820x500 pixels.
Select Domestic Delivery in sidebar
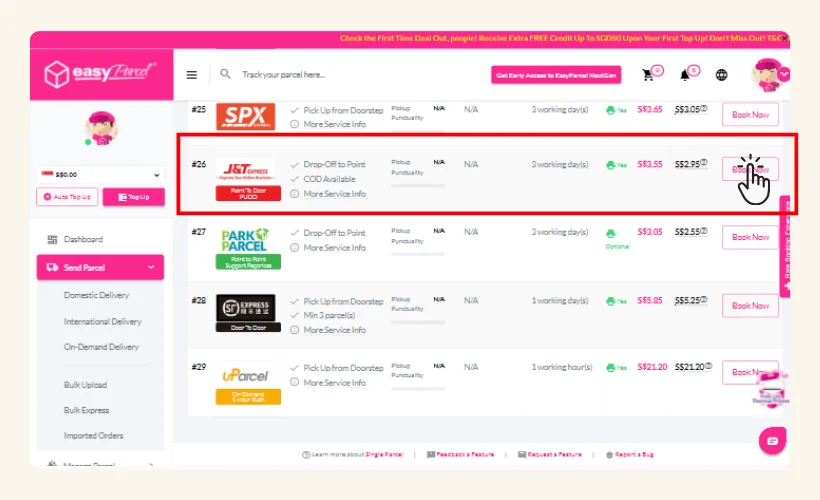[96, 296]
